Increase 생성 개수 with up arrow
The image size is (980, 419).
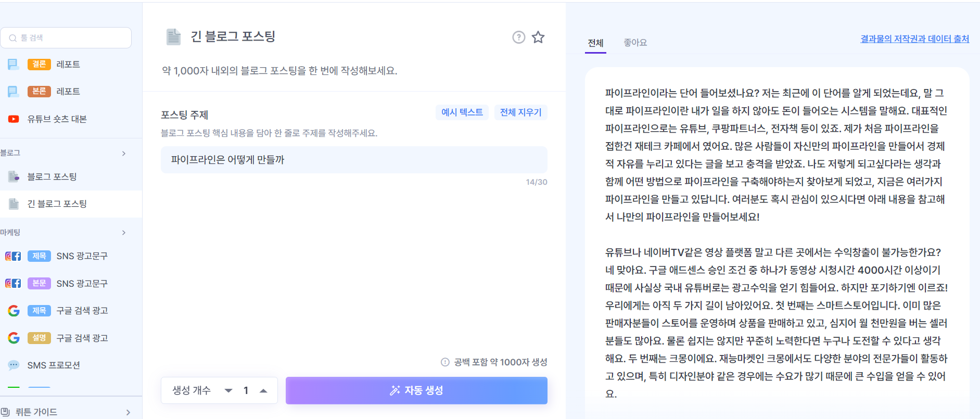point(263,390)
